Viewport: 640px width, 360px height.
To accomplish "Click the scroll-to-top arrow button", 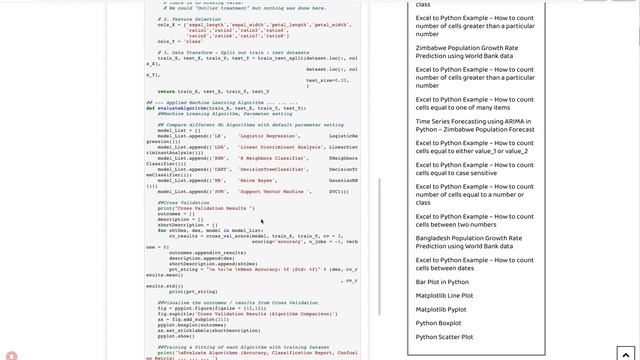I will [626, 353].
